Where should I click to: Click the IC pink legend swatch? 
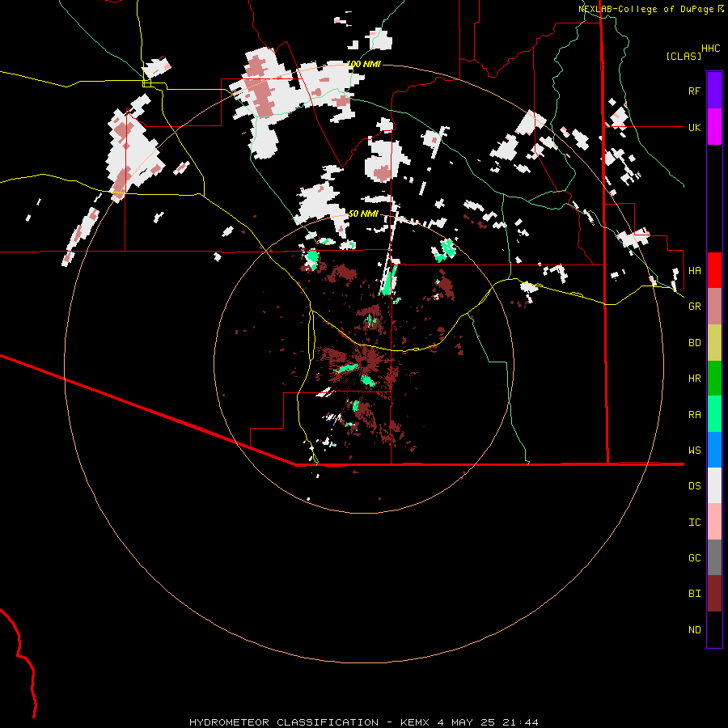tap(714, 522)
